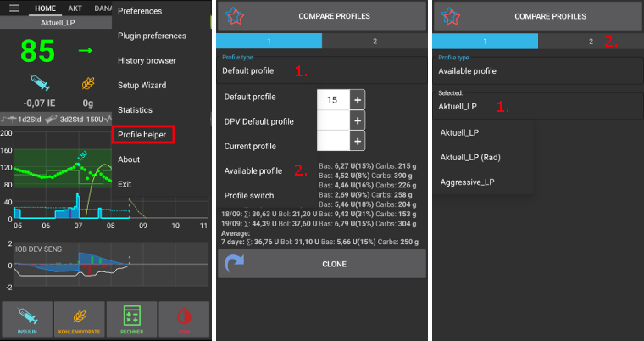This screenshot has width=644, height=341.
Task: Click COMPARE PROFILES title in middle panel
Action: pyautogui.click(x=334, y=16)
